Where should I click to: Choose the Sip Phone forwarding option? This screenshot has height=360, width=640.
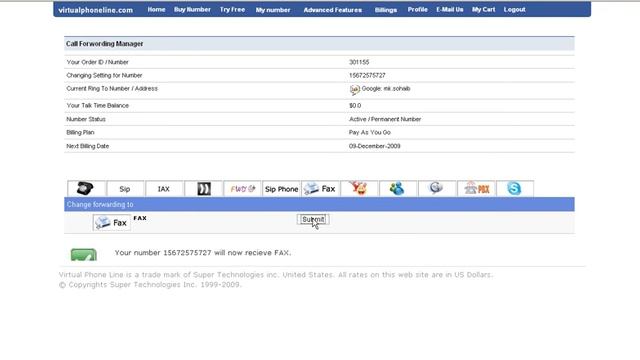[x=281, y=189]
